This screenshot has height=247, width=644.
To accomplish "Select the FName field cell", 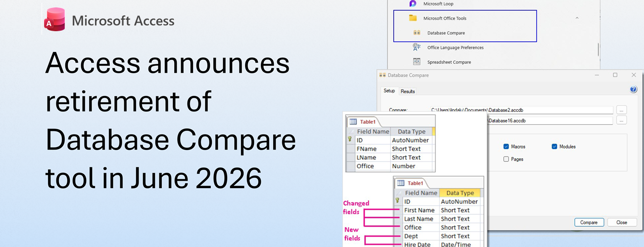I will (372, 149).
